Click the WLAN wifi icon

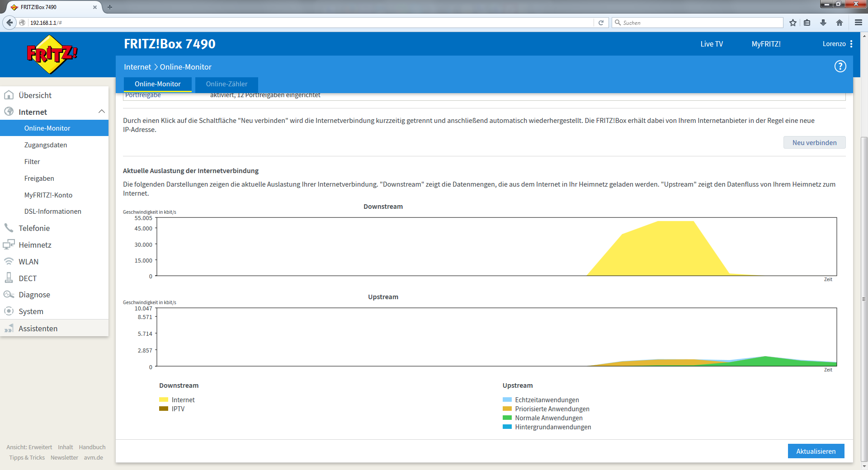[9, 261]
